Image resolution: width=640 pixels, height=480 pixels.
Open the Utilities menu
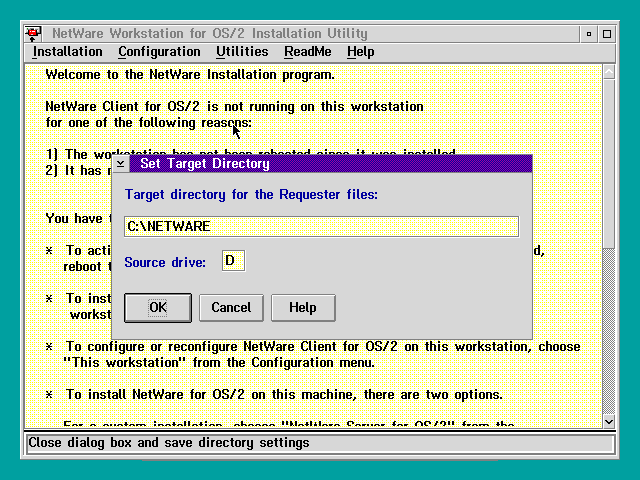point(242,52)
